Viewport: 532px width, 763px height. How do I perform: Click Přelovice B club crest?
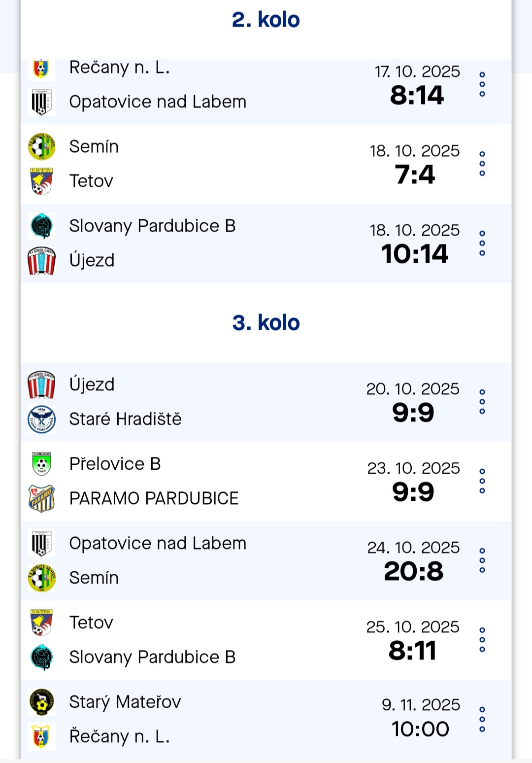point(41,464)
